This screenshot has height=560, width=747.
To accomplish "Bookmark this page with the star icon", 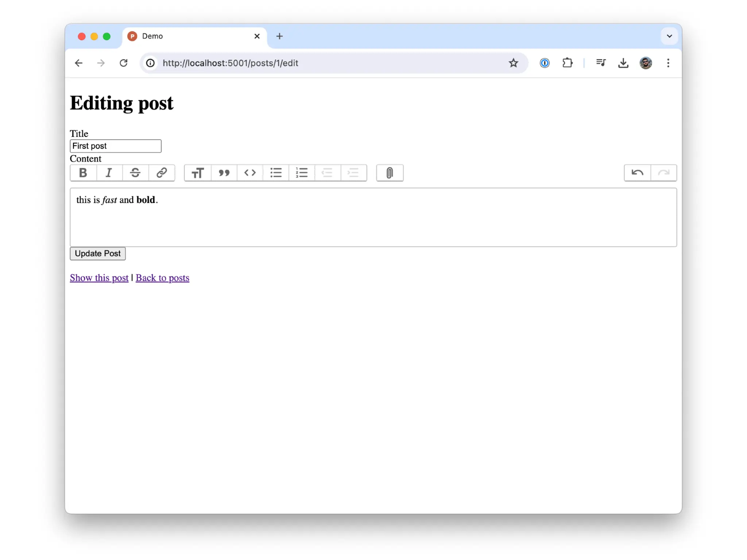I will pyautogui.click(x=513, y=63).
